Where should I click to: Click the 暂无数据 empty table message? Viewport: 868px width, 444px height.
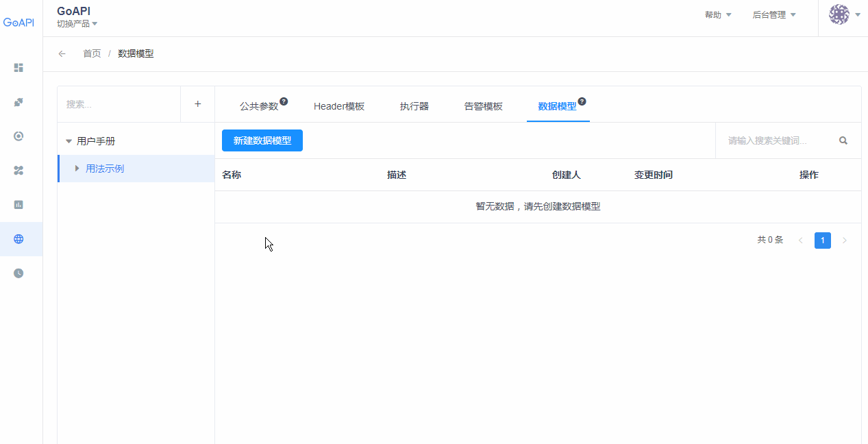pyautogui.click(x=538, y=206)
